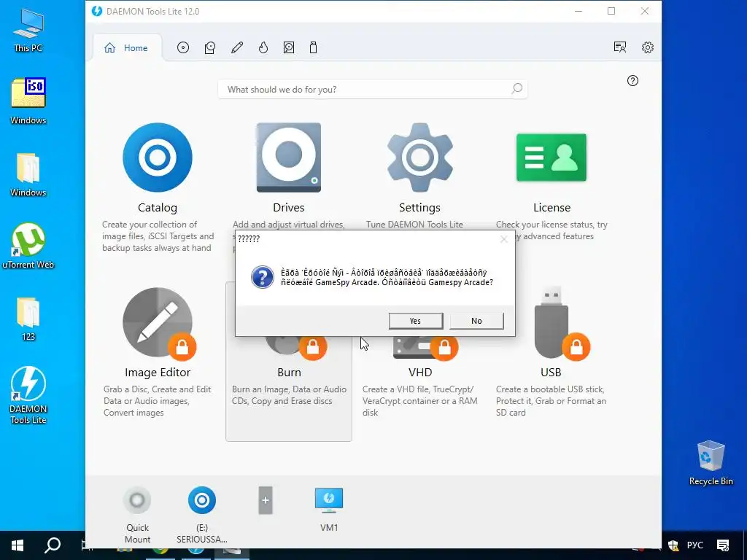Open the green License tile
The image size is (747, 560).
[551, 157]
